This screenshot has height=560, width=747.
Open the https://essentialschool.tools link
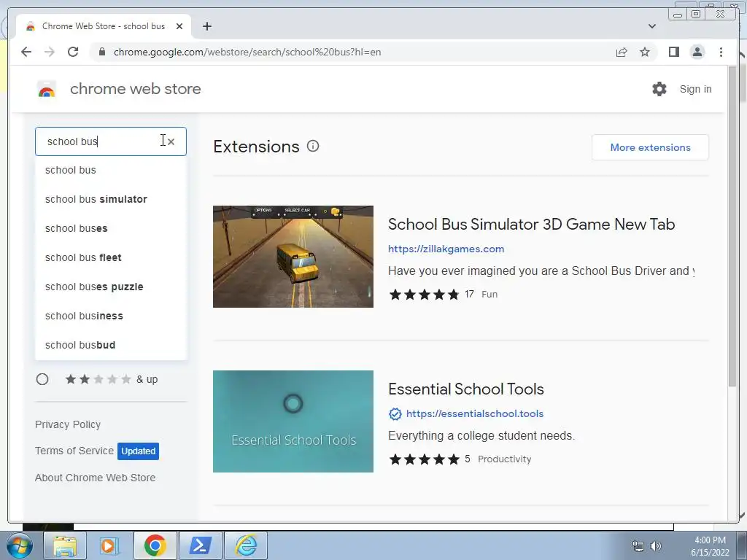coord(474,414)
